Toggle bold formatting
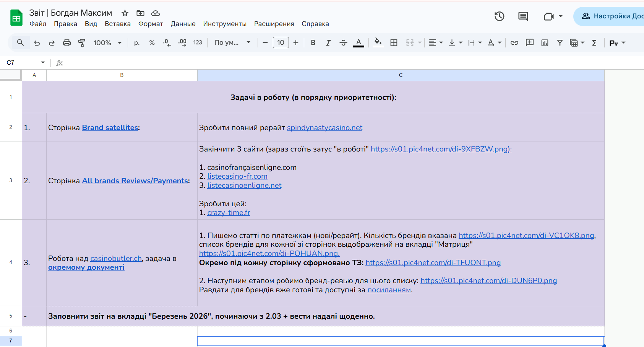Viewport: 644px width, 347px height. tap(313, 43)
